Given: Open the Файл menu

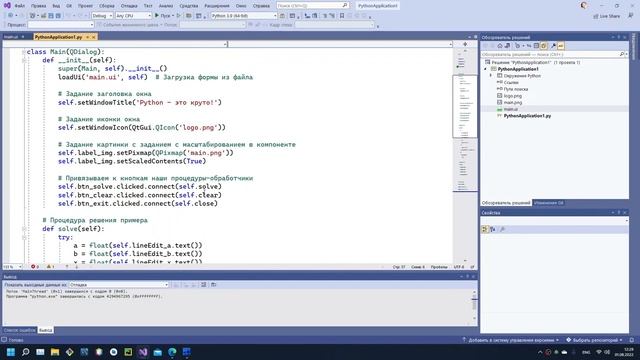Looking at the screenshot, I should pyautogui.click(x=19, y=6).
